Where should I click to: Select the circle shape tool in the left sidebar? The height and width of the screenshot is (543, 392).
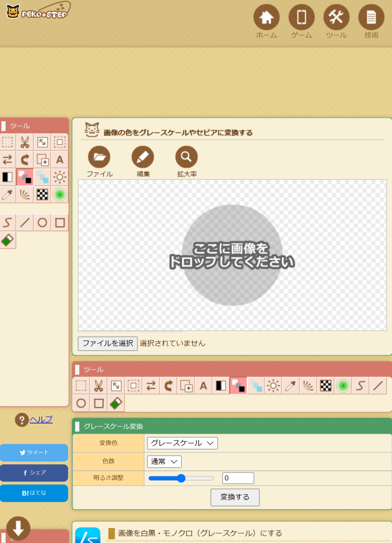43,223
